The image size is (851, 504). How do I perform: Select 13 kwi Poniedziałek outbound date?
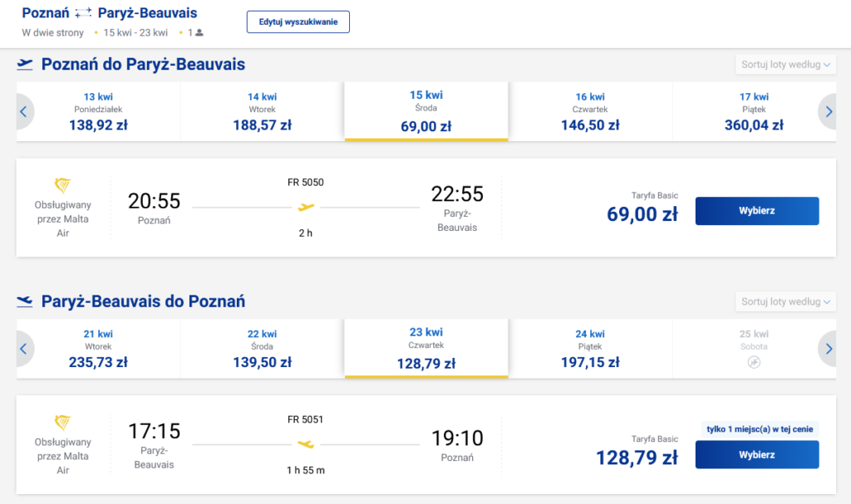coord(99,111)
